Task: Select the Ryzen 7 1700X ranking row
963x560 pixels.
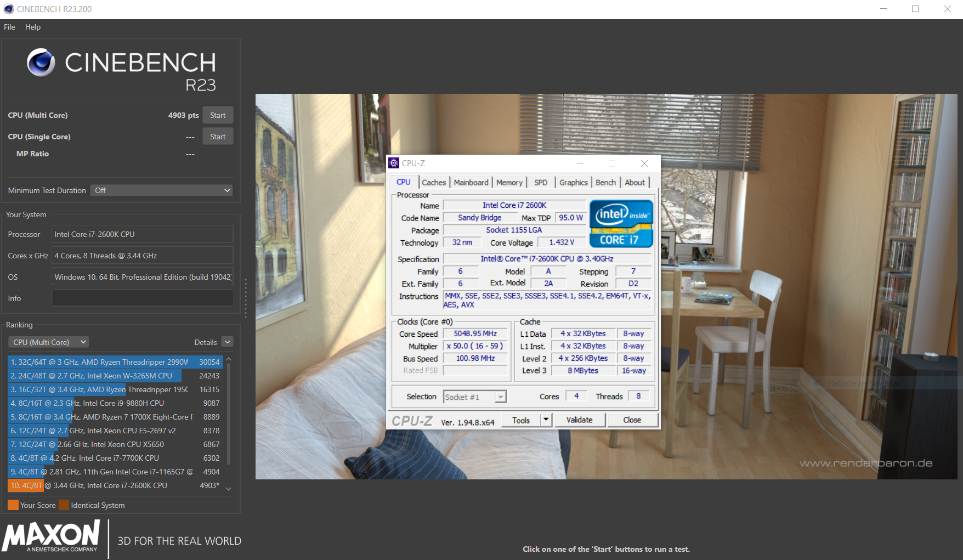Action: pos(115,417)
